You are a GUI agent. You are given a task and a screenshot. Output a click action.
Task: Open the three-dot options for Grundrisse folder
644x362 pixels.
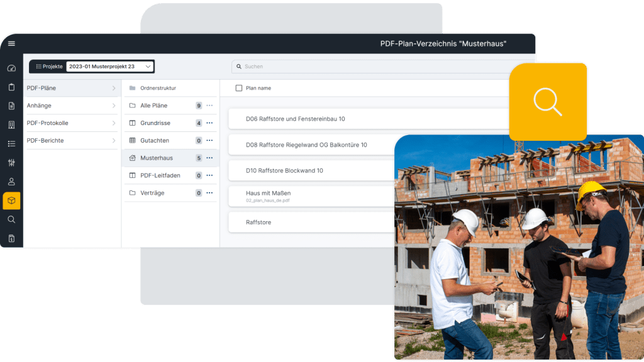click(209, 123)
